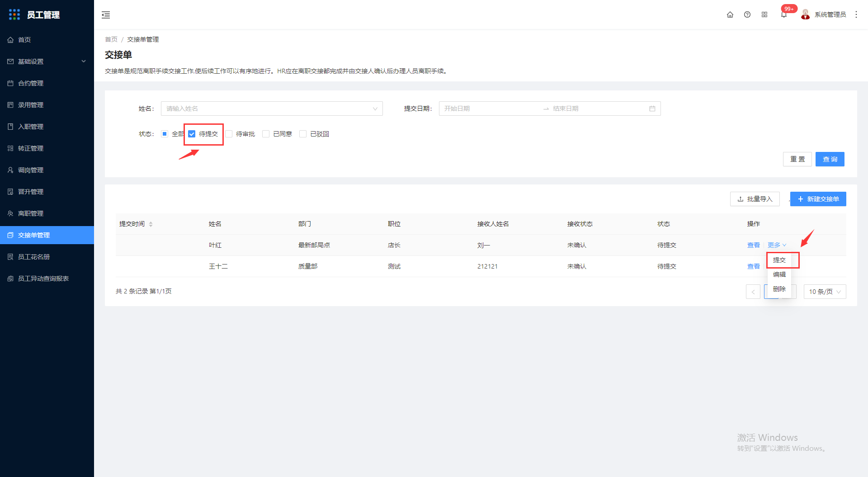Click the 系统管理员 username text
The image size is (868, 477).
pyautogui.click(x=830, y=14)
